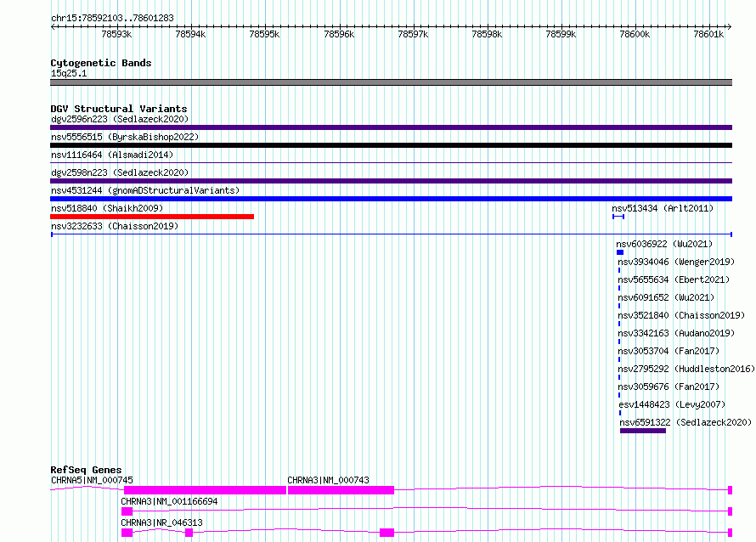Viewport: 756px width, 542px height.
Task: Click the 78600k ruler tick label
Action: [635, 34]
